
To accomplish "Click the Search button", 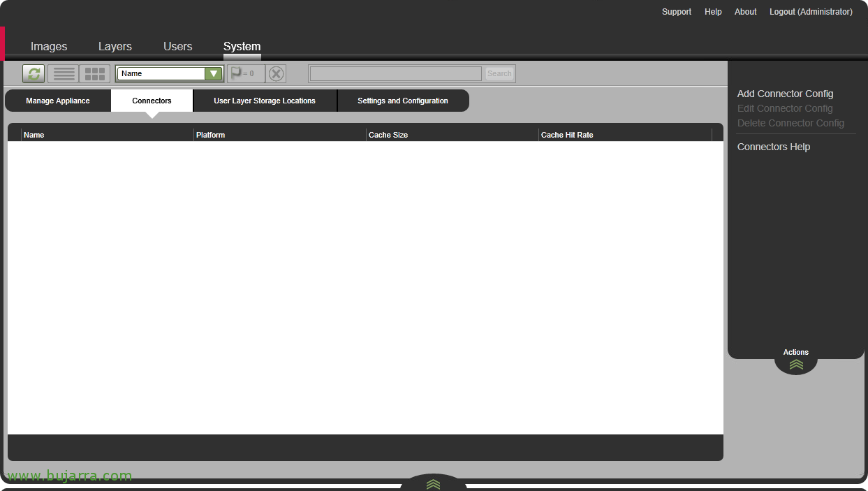I will (499, 73).
